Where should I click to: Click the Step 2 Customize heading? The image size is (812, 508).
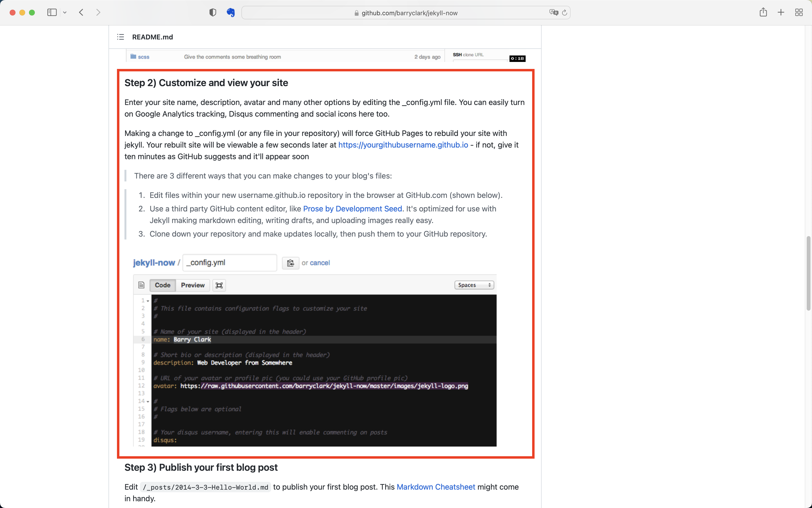pos(206,83)
